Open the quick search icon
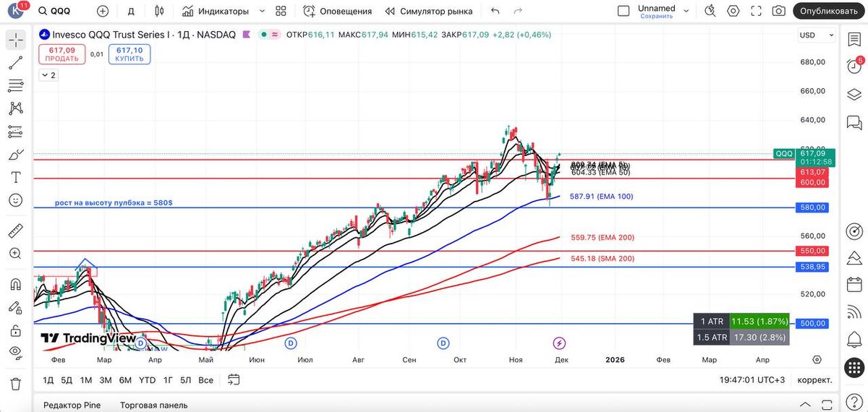Screen dimensions: 868x412 [x=711, y=11]
